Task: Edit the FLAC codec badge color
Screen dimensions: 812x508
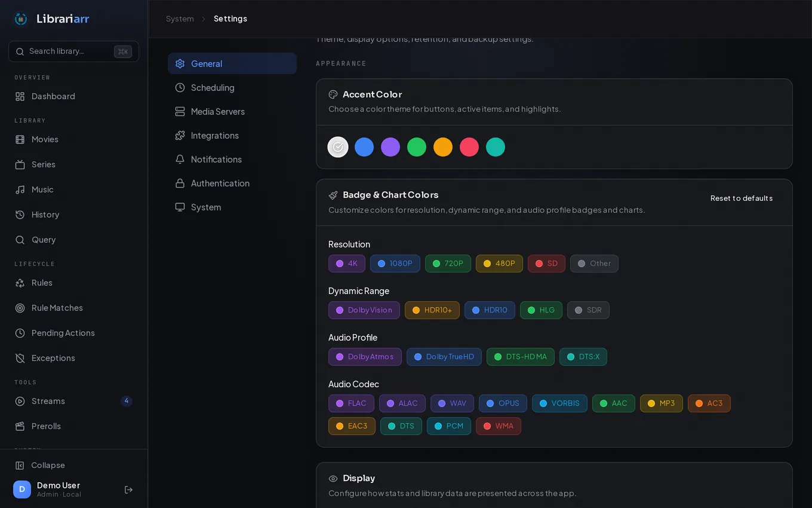Action: pos(351,403)
